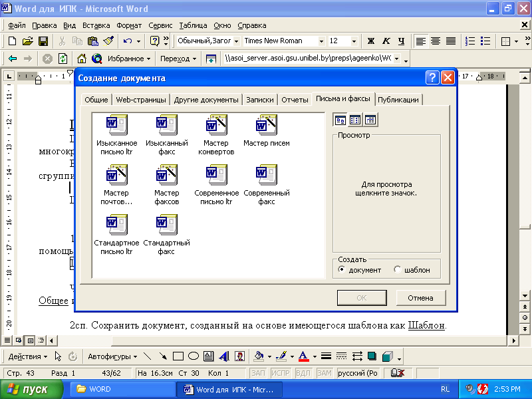Select Мастер конвертов wizard icon
This screenshot has height=399, width=532.
pyautogui.click(x=216, y=125)
